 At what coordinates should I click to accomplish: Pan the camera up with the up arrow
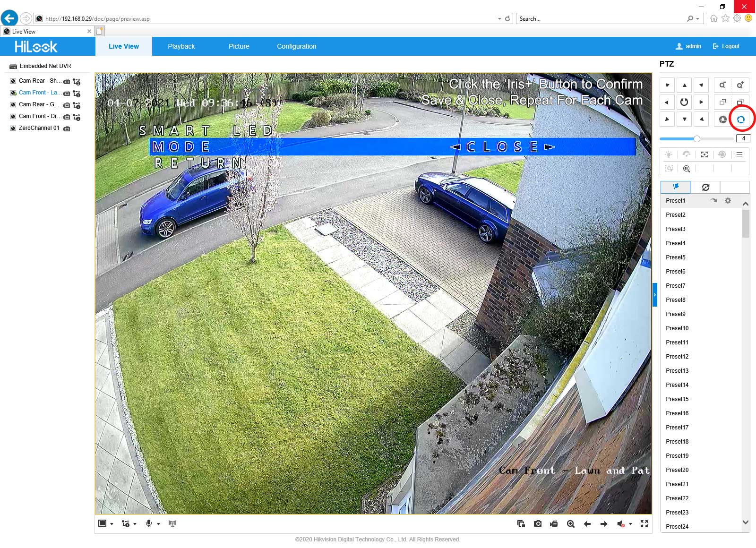point(684,85)
